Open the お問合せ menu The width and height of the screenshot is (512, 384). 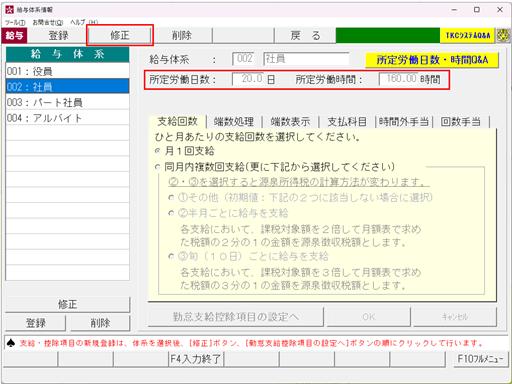tap(48, 22)
